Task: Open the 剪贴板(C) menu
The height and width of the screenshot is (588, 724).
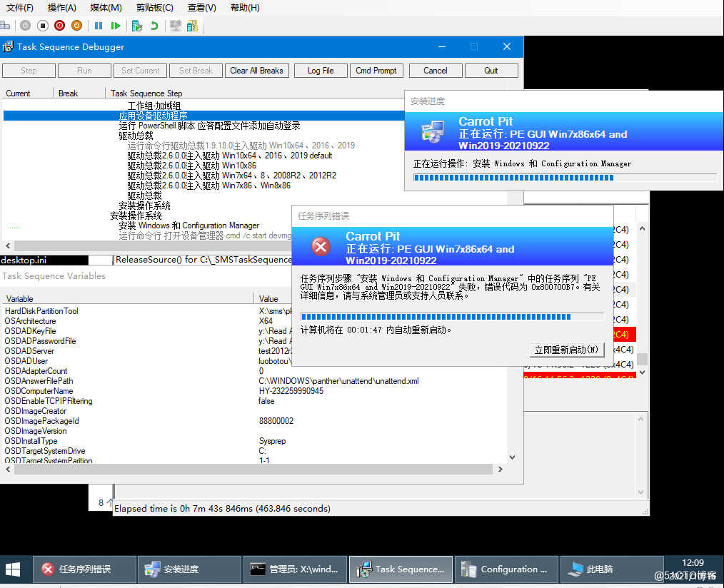Action: (x=155, y=7)
